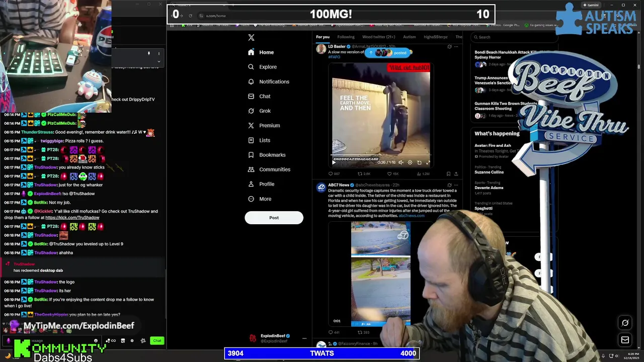Repost the LD Basler post showing 2.6K
The image size is (644, 362).
pos(359,174)
